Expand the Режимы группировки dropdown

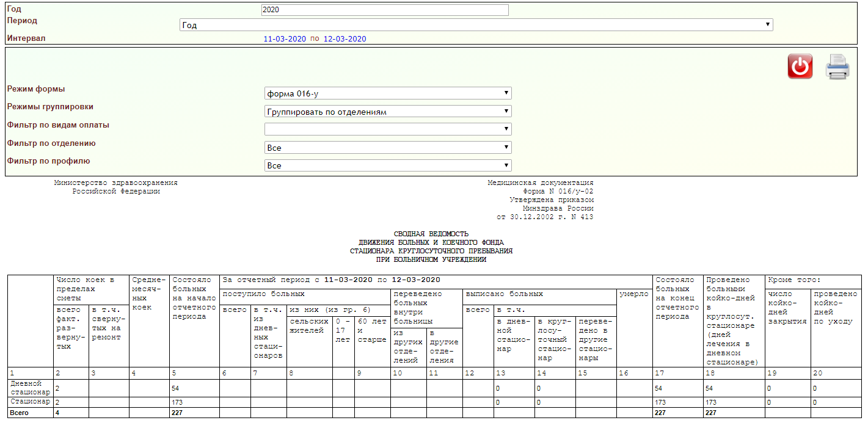[388, 112]
